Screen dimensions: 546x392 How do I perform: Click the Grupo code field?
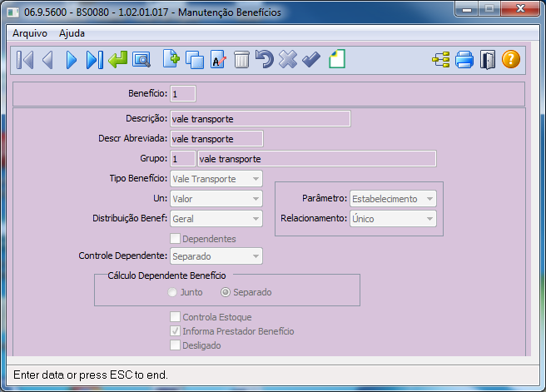pos(183,159)
